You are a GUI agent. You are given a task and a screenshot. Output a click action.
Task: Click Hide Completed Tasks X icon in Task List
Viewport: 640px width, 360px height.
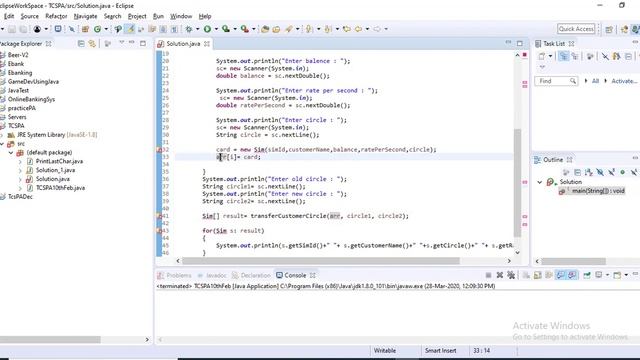(x=605, y=56)
